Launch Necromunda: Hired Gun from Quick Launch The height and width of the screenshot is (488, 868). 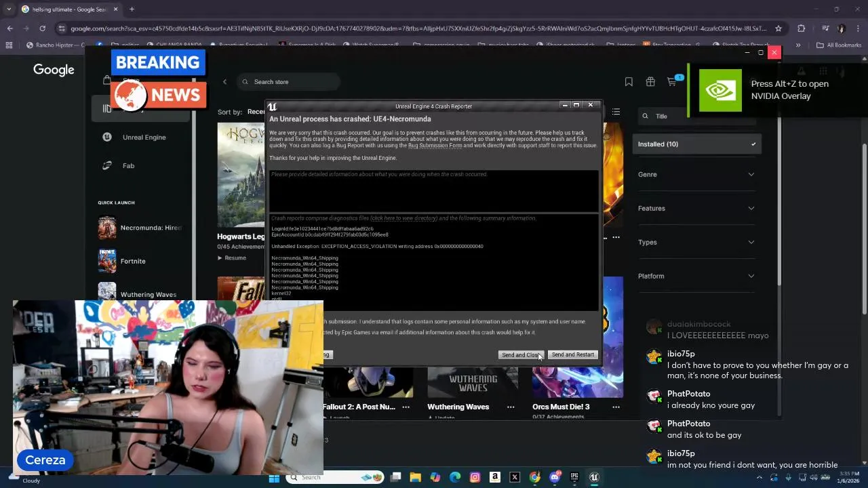(x=140, y=228)
